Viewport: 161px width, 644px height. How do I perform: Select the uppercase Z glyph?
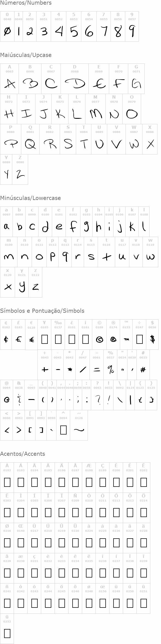click(x=20, y=174)
